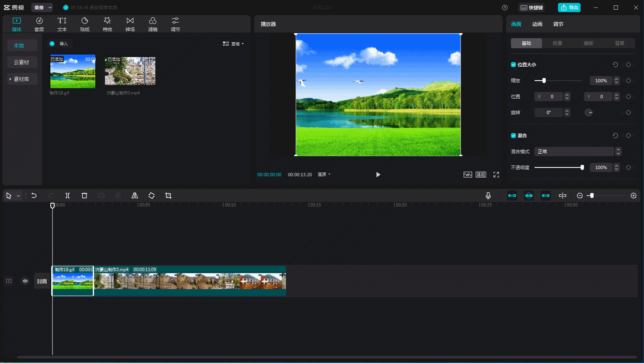The height and width of the screenshot is (363, 644).
Task: Click the 不透明度 opacity slider handle
Action: pyautogui.click(x=582, y=167)
